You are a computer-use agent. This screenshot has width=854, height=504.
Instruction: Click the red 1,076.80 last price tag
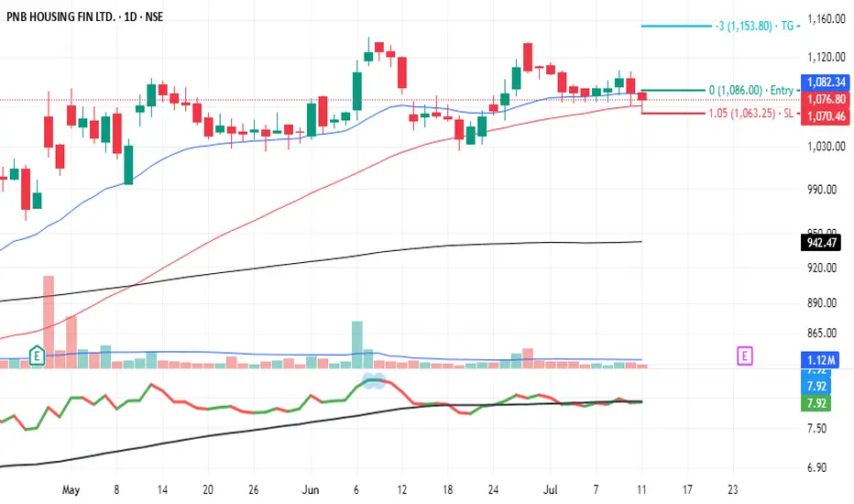coord(825,99)
